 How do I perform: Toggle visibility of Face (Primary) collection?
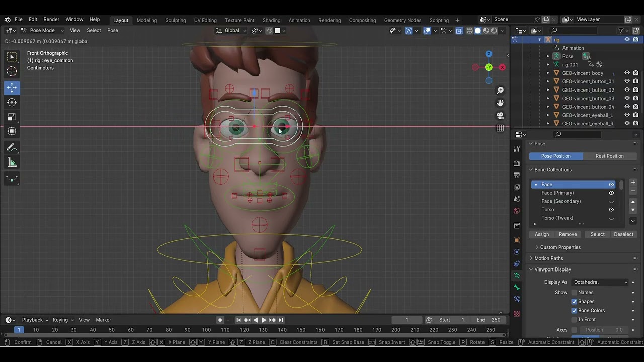tap(611, 193)
